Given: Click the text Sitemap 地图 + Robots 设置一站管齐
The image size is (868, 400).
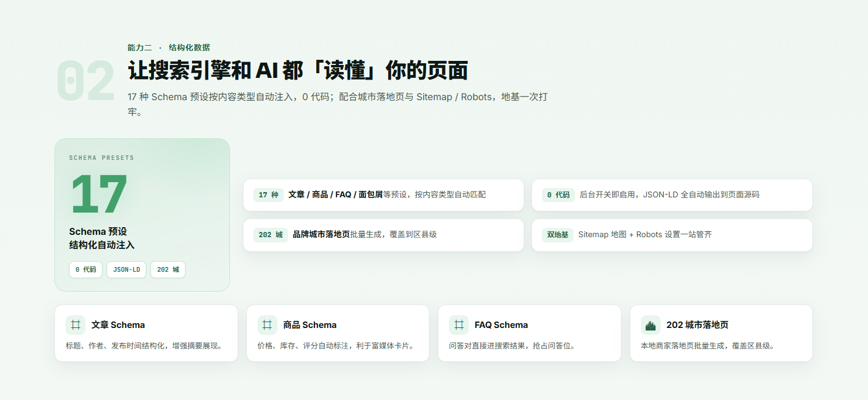Looking at the screenshot, I should click(645, 235).
